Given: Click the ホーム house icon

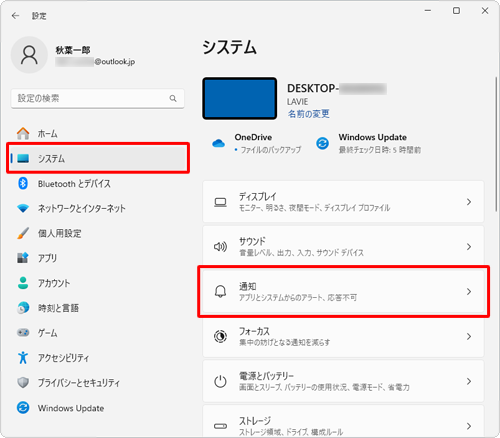Looking at the screenshot, I should pos(23,133).
